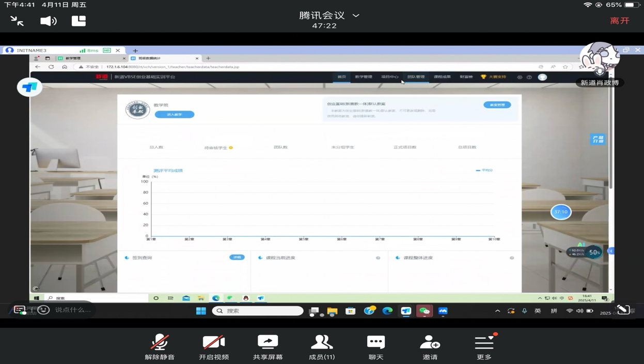Image resolution: width=644 pixels, height=364 pixels.
Task: Open WeChat from the lower taskbar
Action: pos(424,311)
